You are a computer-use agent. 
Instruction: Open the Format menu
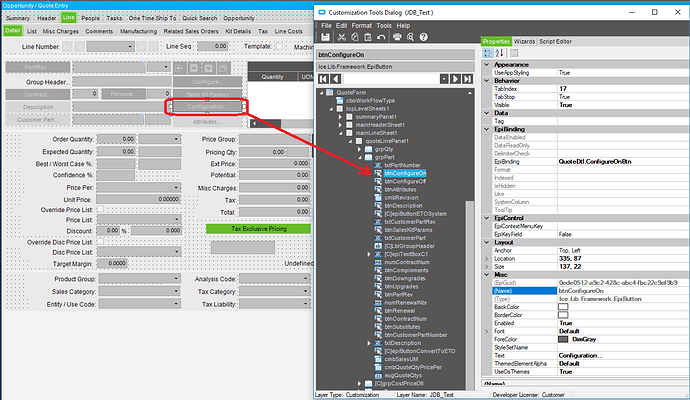pos(361,26)
